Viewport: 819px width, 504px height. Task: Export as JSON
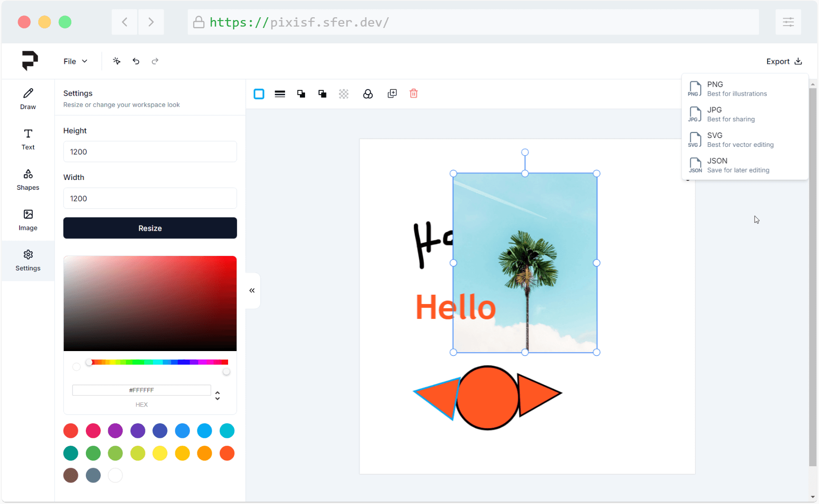click(x=745, y=165)
